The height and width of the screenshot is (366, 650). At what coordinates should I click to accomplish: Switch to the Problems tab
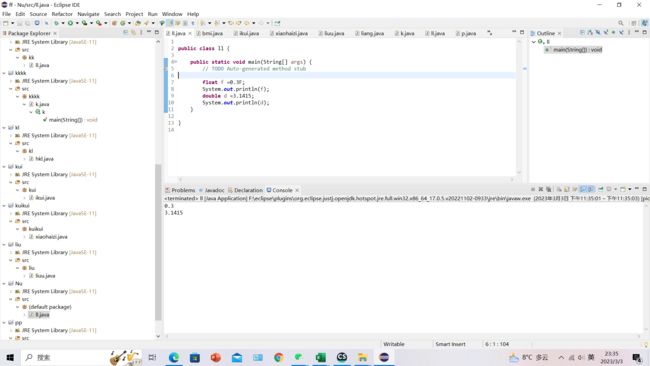pyautogui.click(x=180, y=190)
